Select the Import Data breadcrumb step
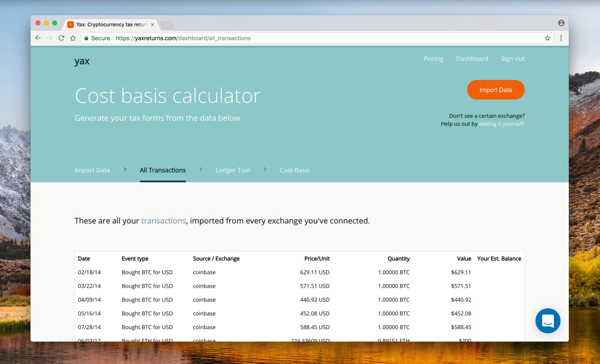 tap(92, 170)
